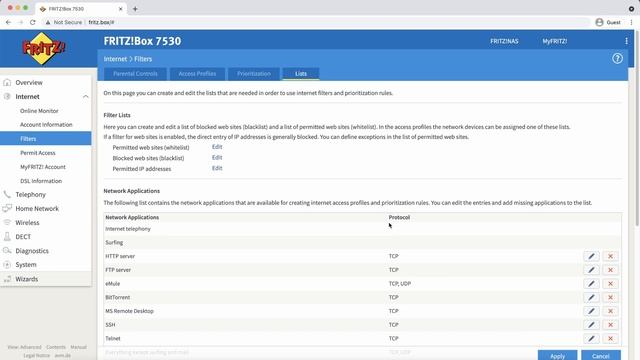Select Filters in the Internet menu
Screen dimensions: 640x360
point(45,138)
